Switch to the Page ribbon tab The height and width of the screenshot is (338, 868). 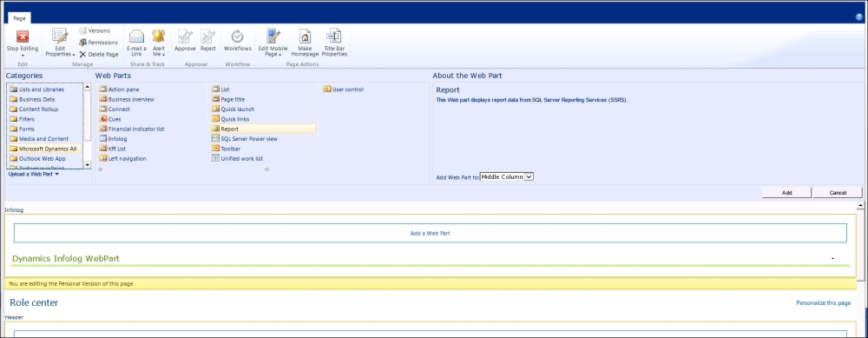coord(19,18)
